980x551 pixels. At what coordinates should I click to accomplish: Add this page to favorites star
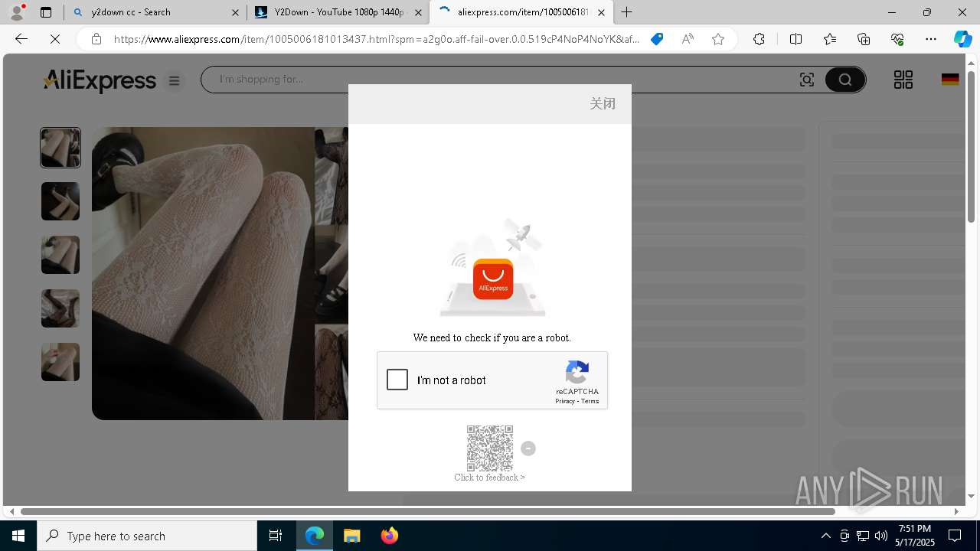point(718,39)
